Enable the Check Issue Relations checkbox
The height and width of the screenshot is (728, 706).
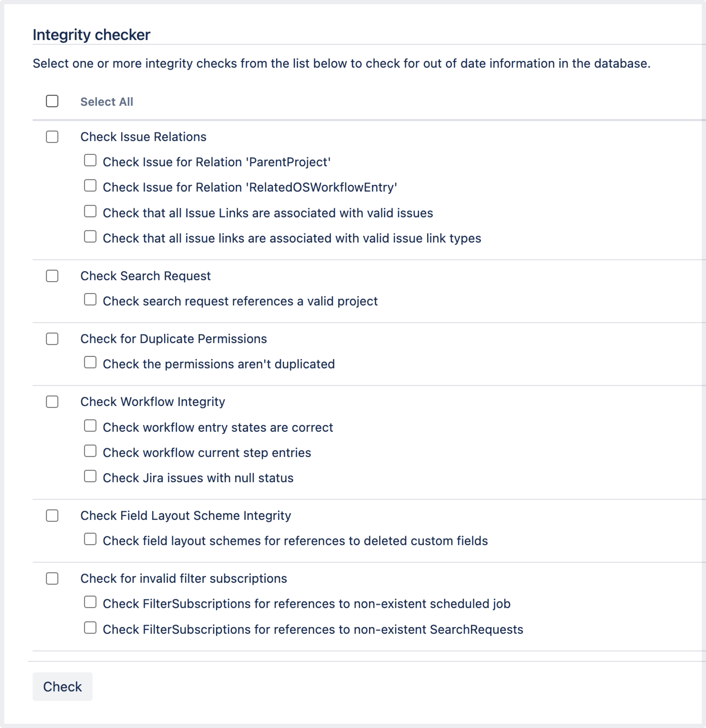(52, 137)
